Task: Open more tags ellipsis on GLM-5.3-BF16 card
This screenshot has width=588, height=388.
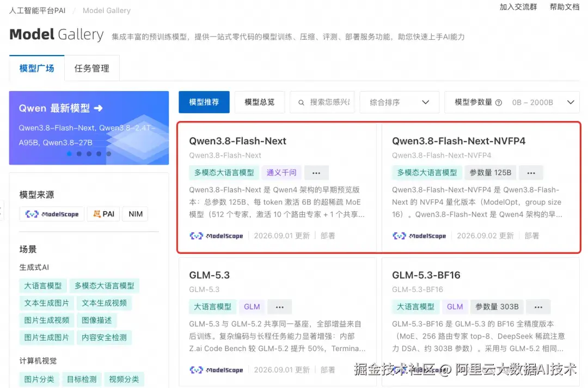Action: click(x=538, y=307)
